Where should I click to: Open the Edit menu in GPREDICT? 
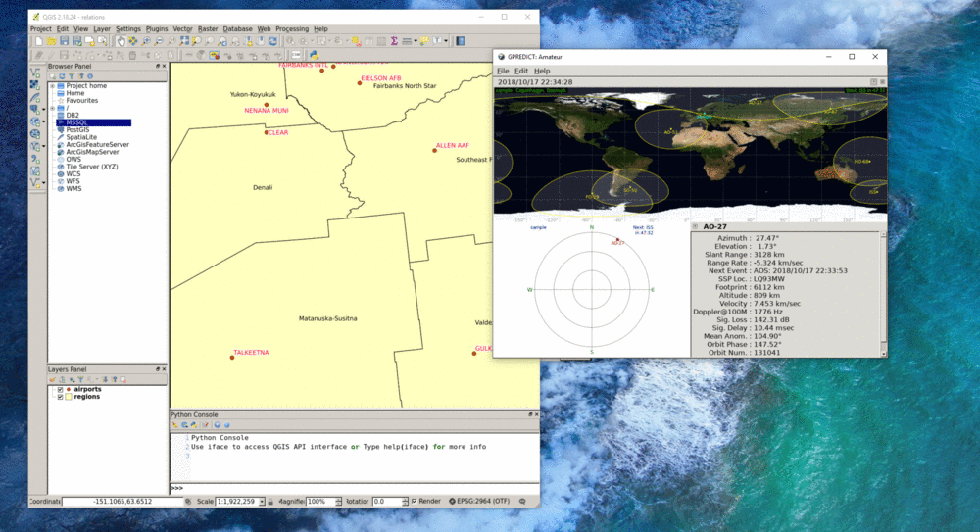(x=521, y=71)
